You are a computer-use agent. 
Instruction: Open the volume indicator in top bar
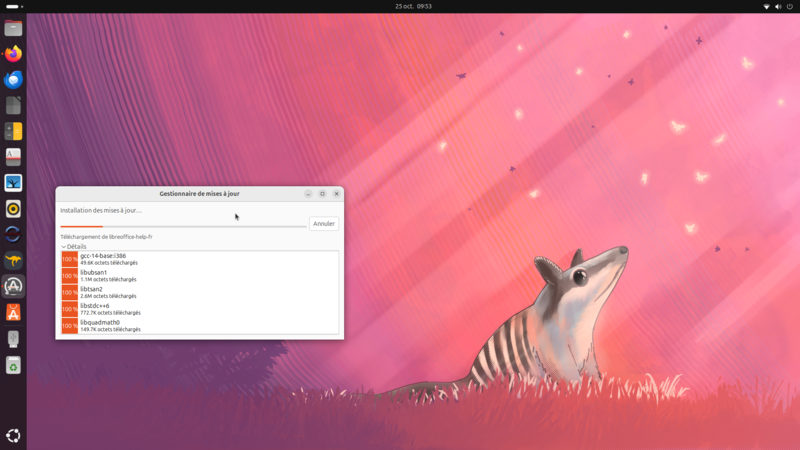tap(778, 7)
